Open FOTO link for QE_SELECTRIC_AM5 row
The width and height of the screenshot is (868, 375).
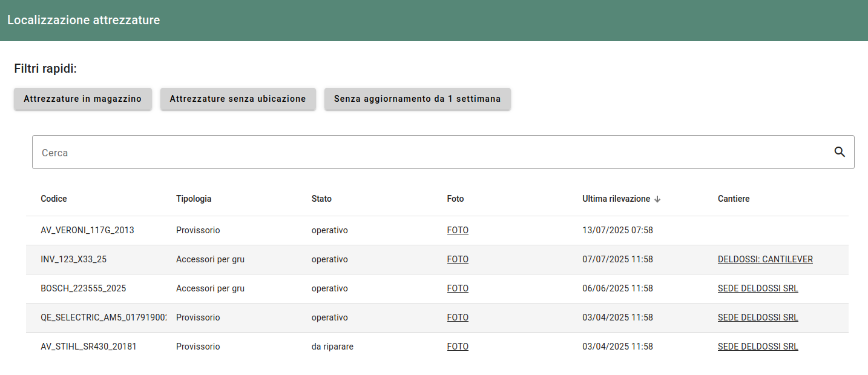tap(458, 317)
